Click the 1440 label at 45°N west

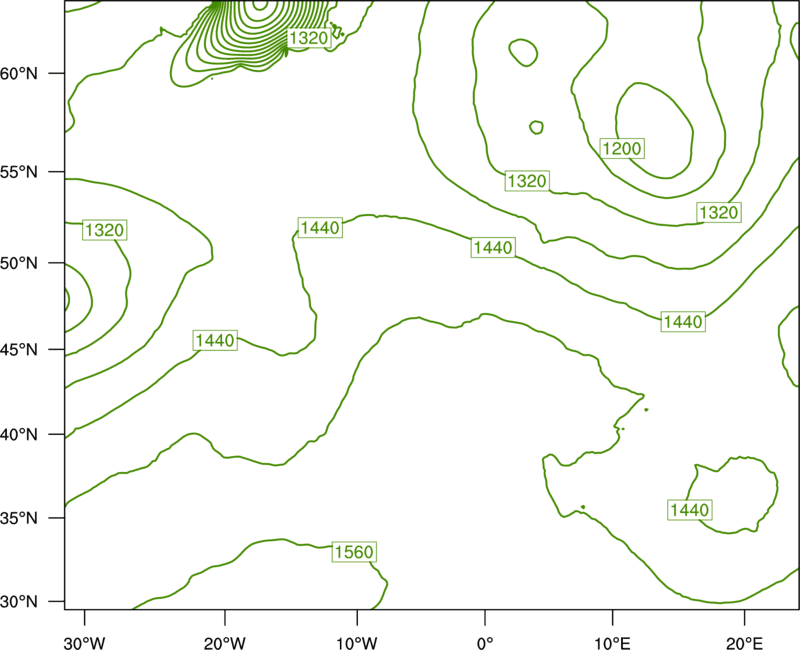pyautogui.click(x=215, y=340)
